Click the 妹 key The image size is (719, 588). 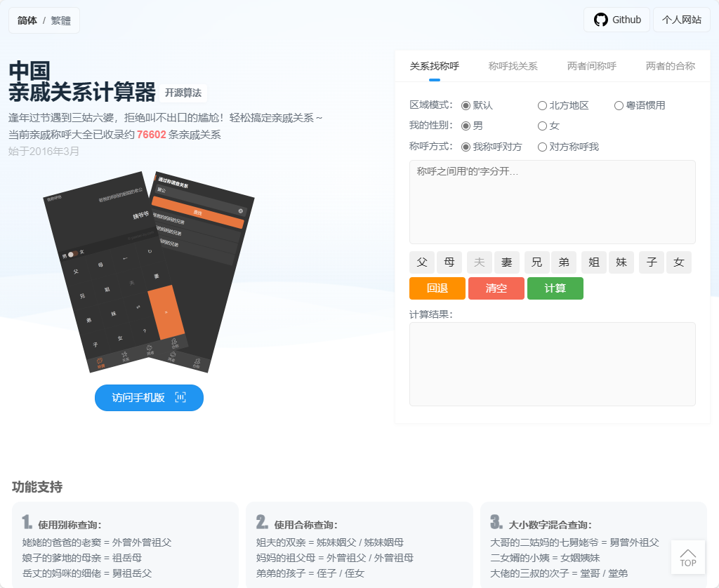[x=621, y=262]
